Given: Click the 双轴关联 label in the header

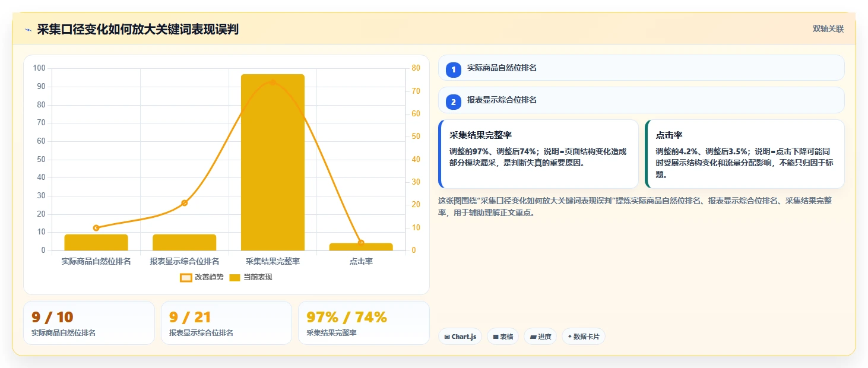Looking at the screenshot, I should [x=828, y=29].
